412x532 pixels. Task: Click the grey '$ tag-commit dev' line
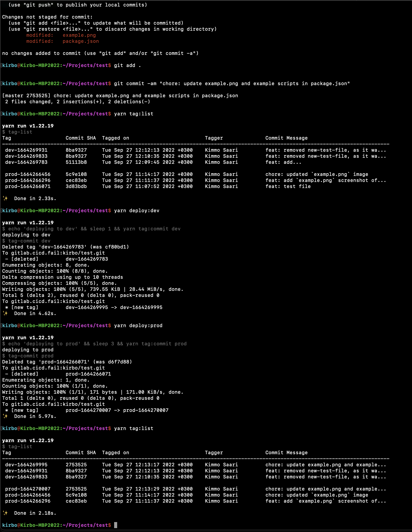(x=26, y=241)
